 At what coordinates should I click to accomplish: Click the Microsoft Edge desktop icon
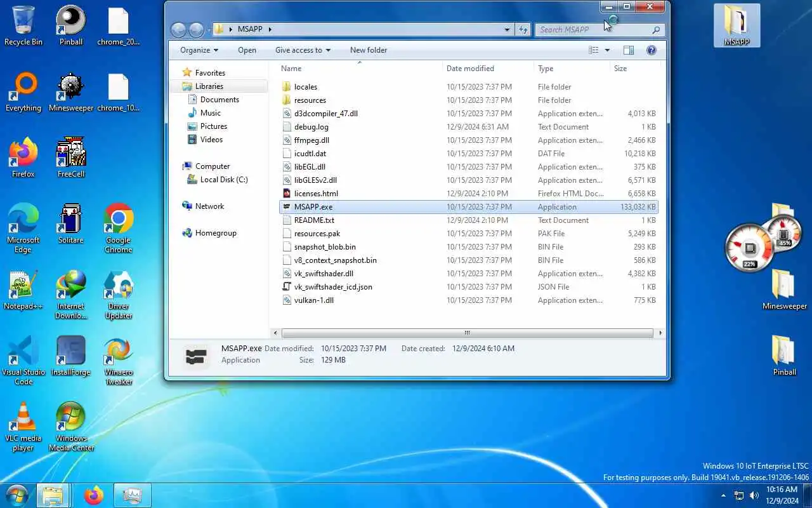pyautogui.click(x=23, y=229)
